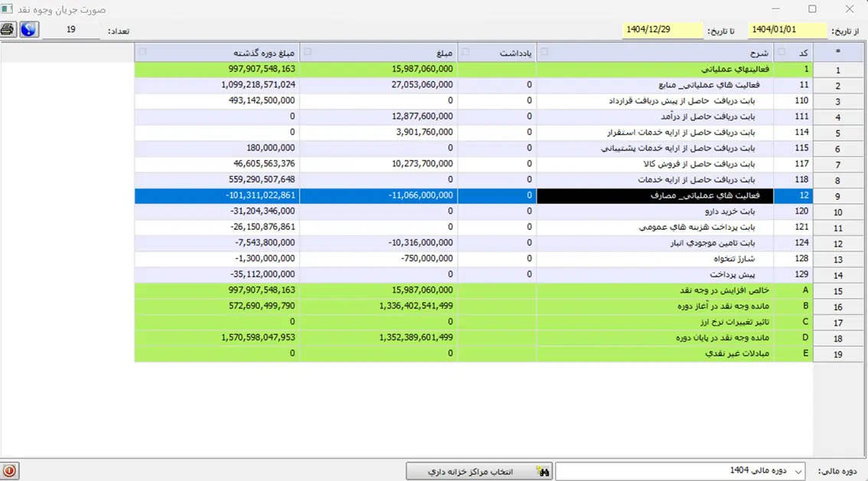Toggle the checkbox in کد column header
The image size is (868, 481).
pyautogui.click(x=782, y=52)
